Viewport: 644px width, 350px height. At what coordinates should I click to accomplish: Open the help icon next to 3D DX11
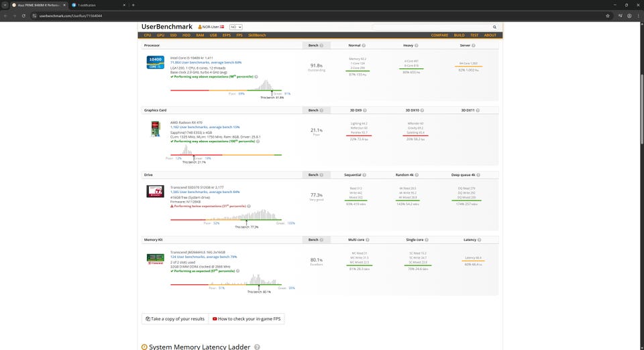[478, 111]
